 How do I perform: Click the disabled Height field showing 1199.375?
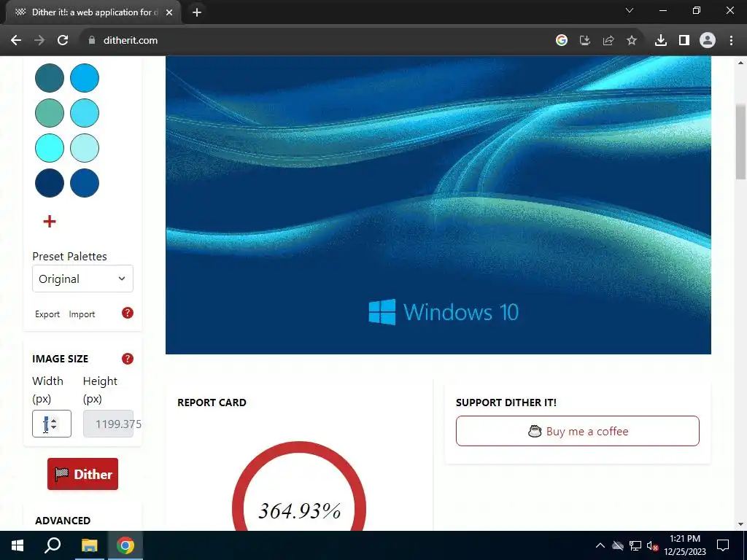point(108,424)
